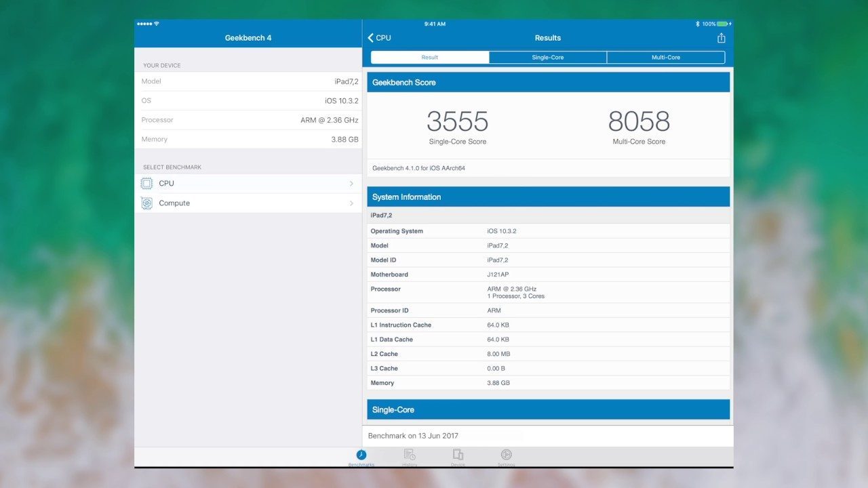This screenshot has width=868, height=488.
Task: Click the 3555 single-core score
Action: pyautogui.click(x=458, y=121)
